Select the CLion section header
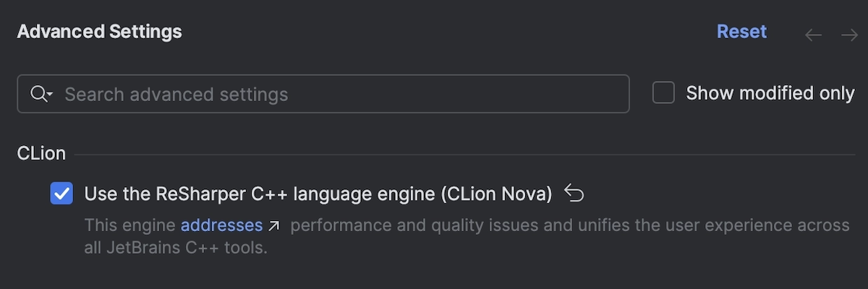The image size is (868, 289). pyautogui.click(x=41, y=153)
